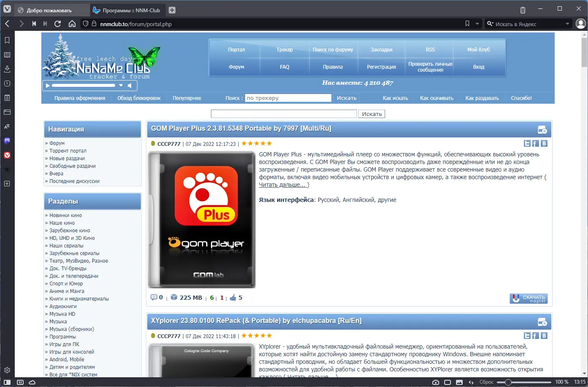Screen dimensions: 588x387
Task: Open the Регистрация page
Action: point(381,67)
